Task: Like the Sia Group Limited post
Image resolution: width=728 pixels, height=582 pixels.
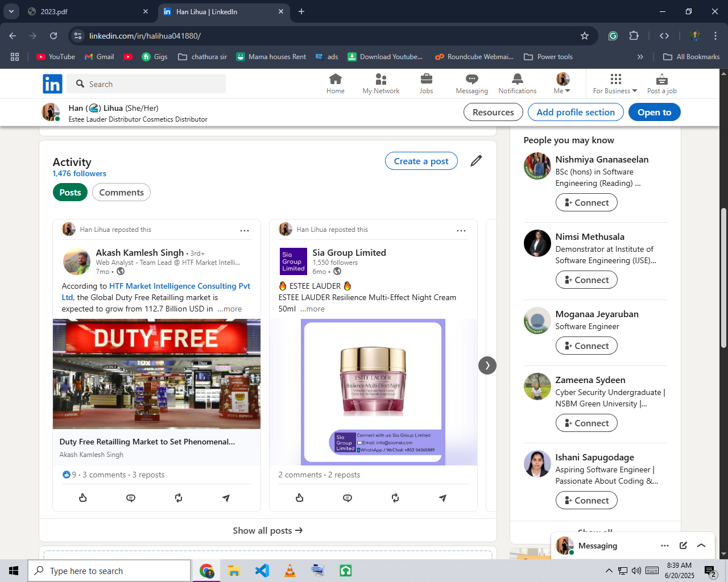Action: click(x=300, y=498)
